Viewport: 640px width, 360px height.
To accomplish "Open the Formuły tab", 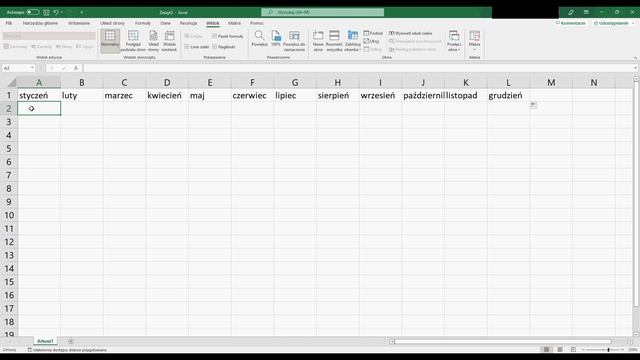I will (143, 23).
